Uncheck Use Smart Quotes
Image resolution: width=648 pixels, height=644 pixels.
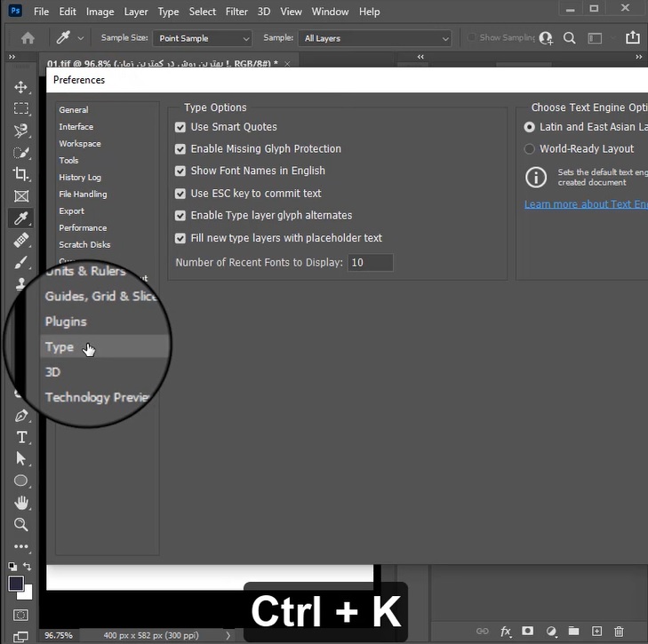coord(180,127)
